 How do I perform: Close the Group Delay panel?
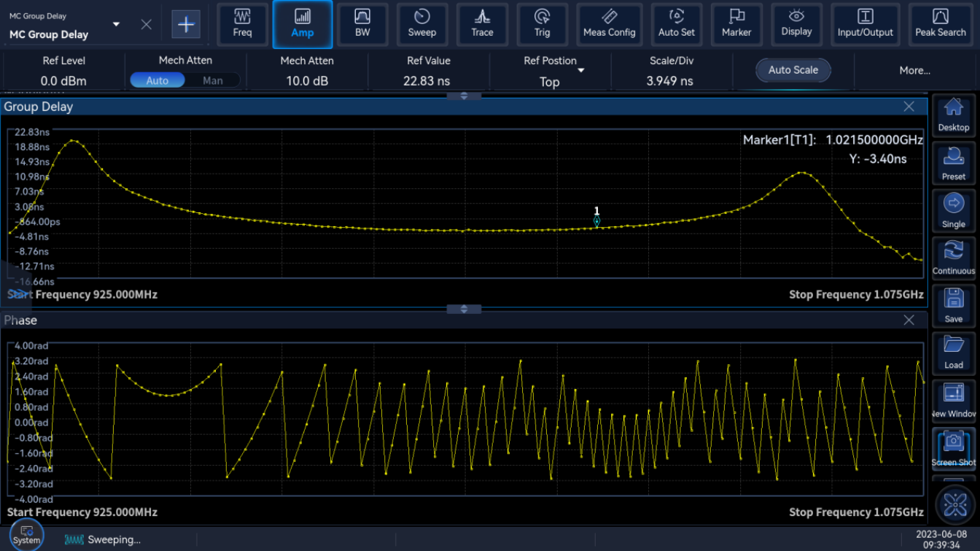pyautogui.click(x=909, y=107)
